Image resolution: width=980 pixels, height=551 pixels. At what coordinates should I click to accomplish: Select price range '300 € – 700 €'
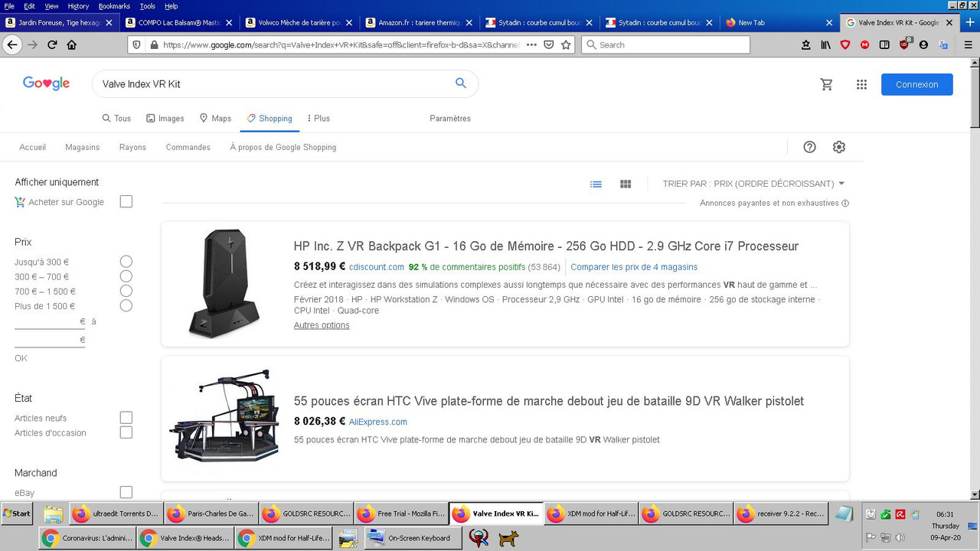[126, 276]
